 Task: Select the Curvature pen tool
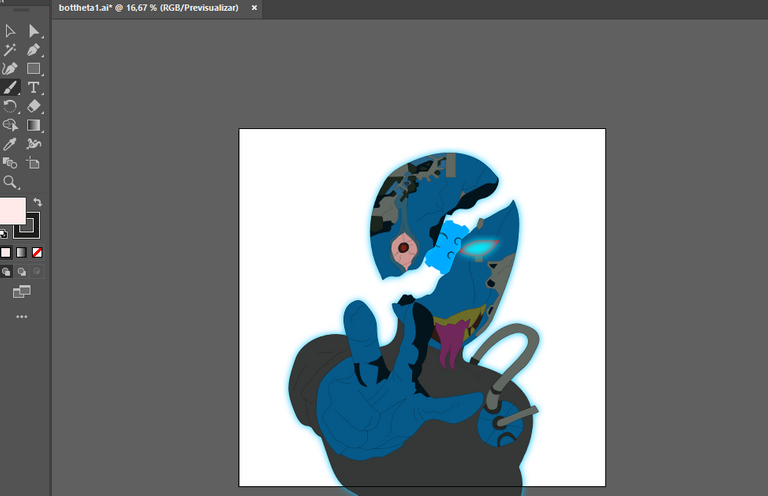(x=10, y=69)
